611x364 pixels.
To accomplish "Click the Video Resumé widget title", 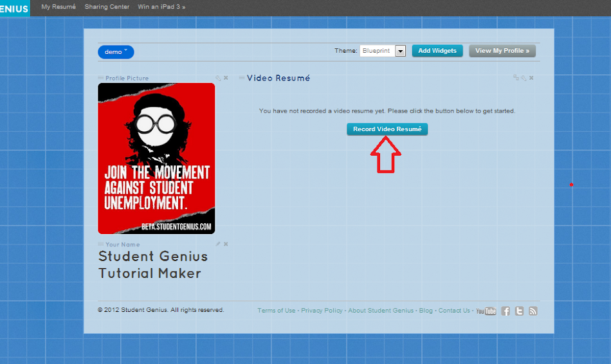I will point(278,78).
